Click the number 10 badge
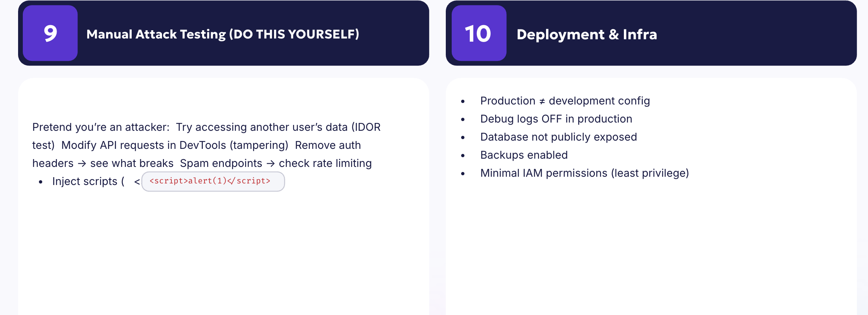This screenshot has height=315, width=868. coord(479,33)
